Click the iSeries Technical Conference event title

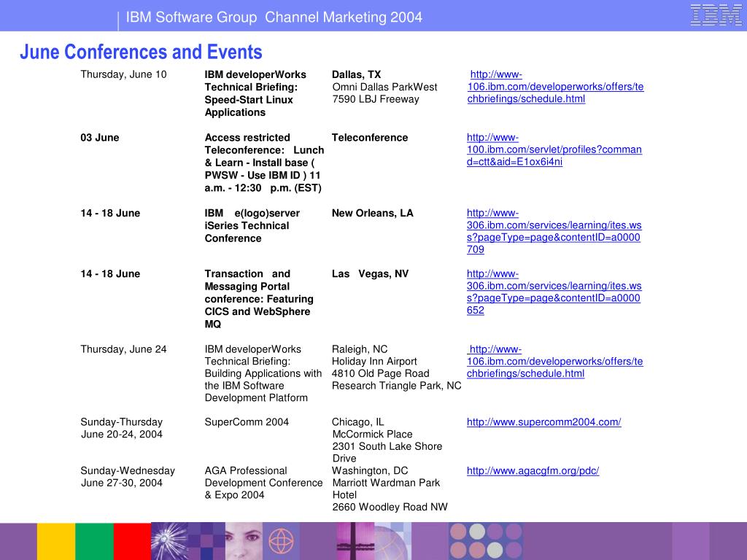click(252, 226)
